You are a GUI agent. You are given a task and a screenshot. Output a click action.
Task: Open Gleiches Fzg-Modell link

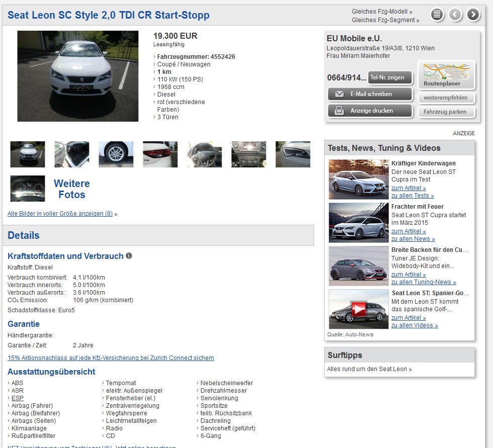pyautogui.click(x=382, y=12)
